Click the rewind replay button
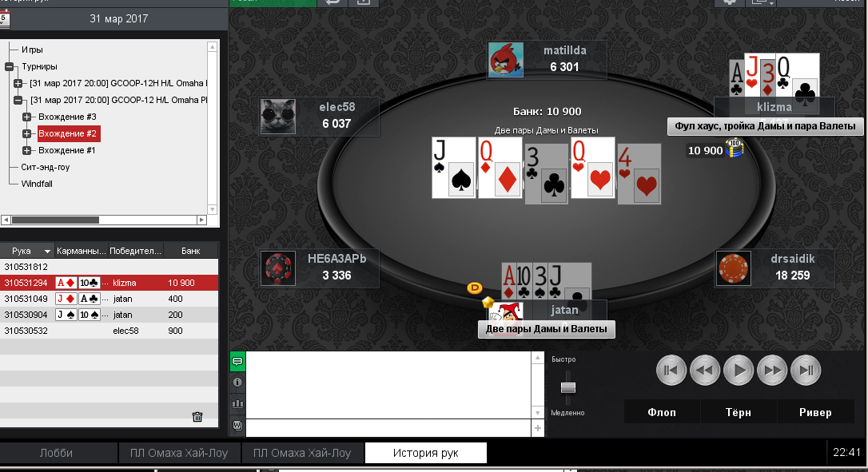868x472 pixels. [x=705, y=371]
